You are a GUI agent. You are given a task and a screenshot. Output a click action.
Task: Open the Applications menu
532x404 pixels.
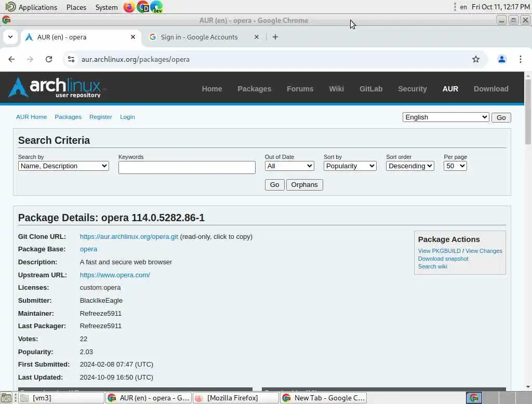32,7
